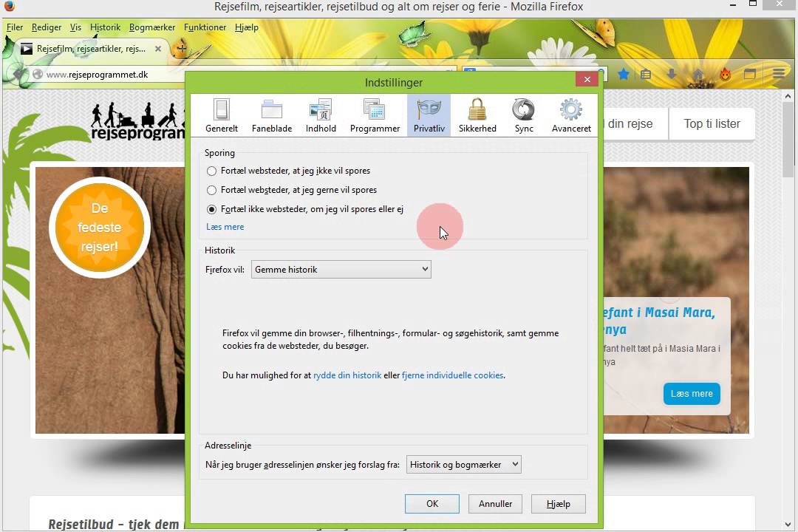Open the downloads arrow icon
This screenshot has width=798, height=532.
coord(672,75)
